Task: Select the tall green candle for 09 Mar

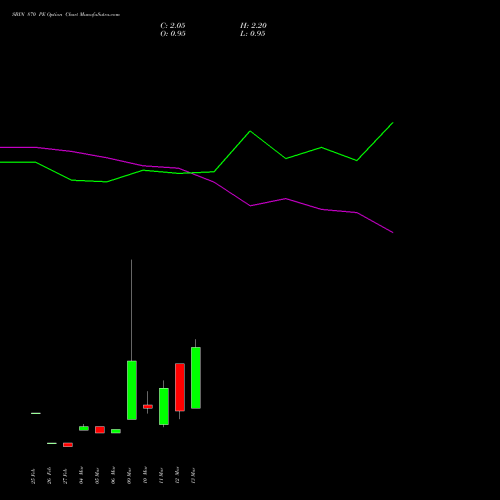Action: [132, 390]
